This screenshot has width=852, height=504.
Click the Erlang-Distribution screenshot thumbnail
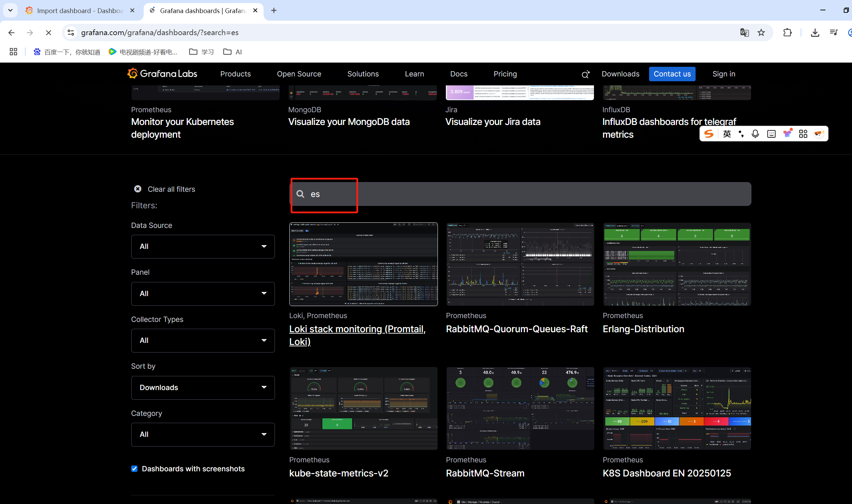point(677,264)
